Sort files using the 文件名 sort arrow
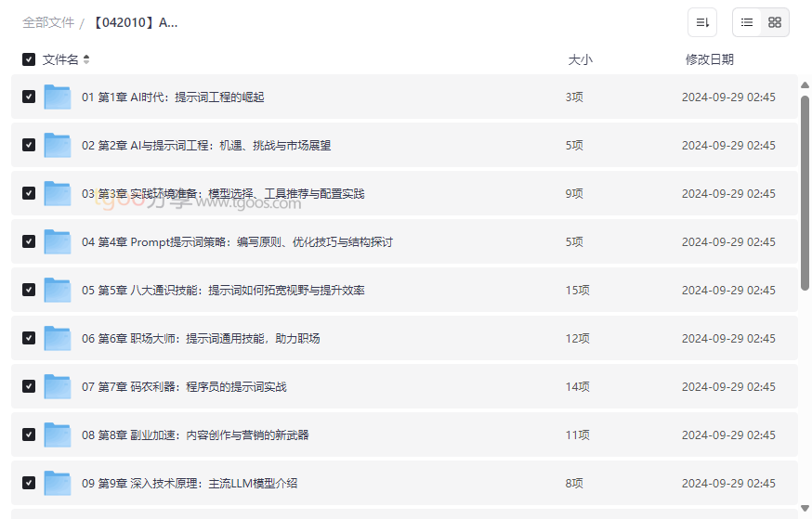This screenshot has height=519, width=812. click(86, 59)
